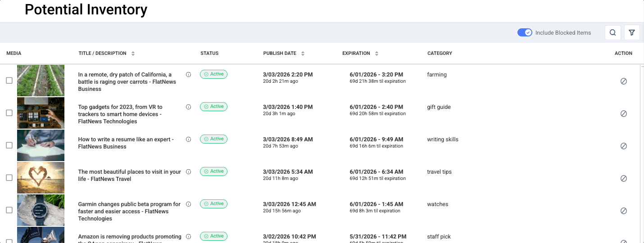Viewport: 644px width, 243px height.
Task: Click the Category column header
Action: pyautogui.click(x=440, y=54)
